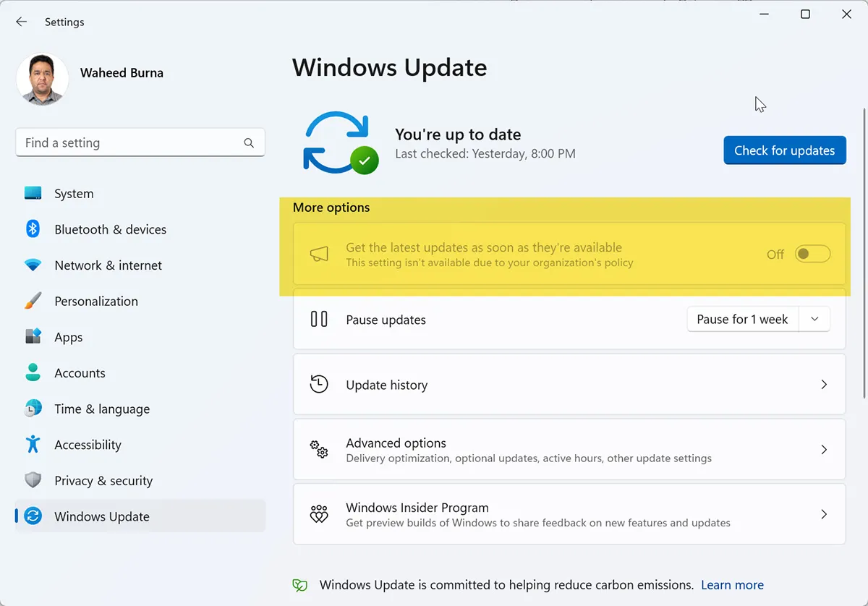Click the back arrow in Settings header
868x606 pixels.
pos(22,22)
